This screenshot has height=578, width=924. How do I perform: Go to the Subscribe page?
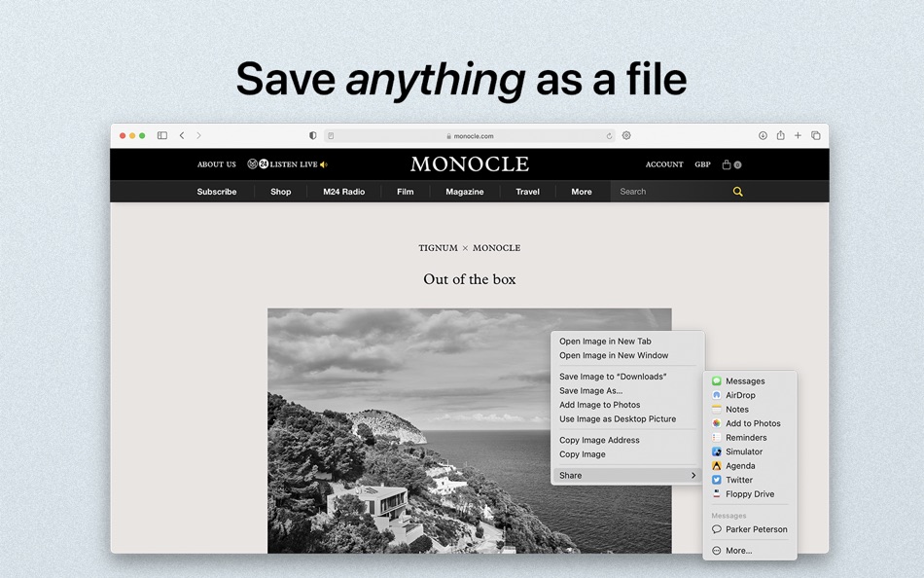217,192
